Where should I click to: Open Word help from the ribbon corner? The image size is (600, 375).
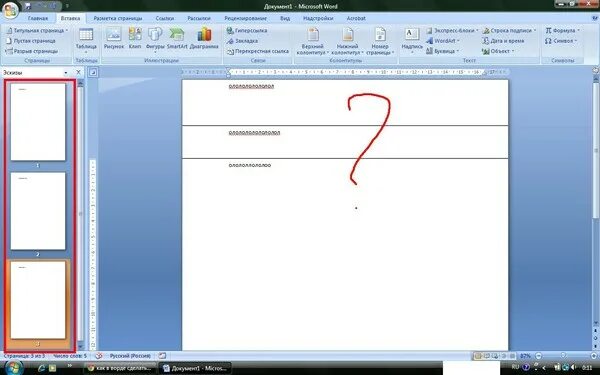pyautogui.click(x=595, y=18)
